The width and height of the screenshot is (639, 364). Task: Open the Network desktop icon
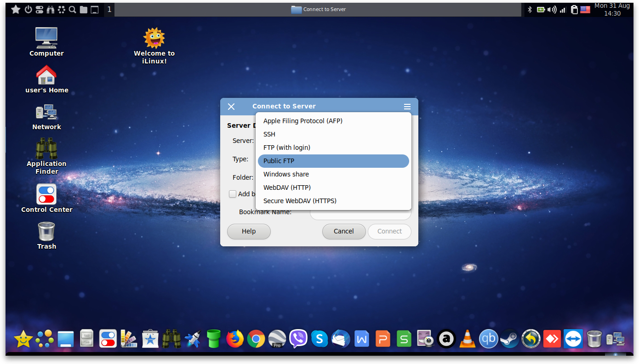click(46, 117)
